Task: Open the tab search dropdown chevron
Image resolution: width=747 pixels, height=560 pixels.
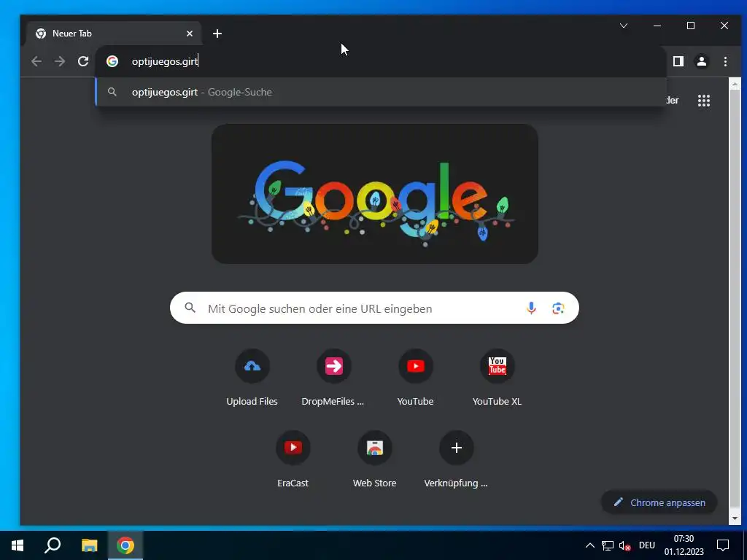Action: (624, 26)
